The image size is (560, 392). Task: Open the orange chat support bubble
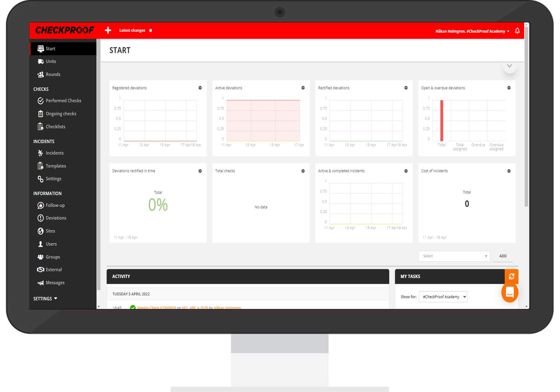510,292
